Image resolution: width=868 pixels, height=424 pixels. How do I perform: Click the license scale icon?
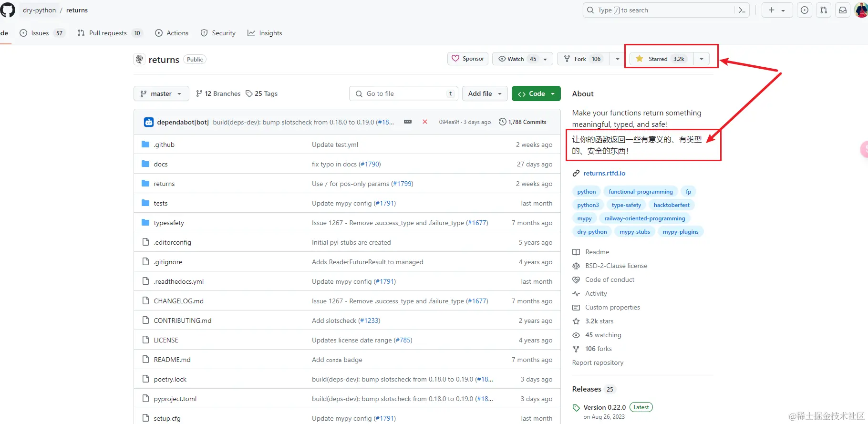[x=576, y=266]
